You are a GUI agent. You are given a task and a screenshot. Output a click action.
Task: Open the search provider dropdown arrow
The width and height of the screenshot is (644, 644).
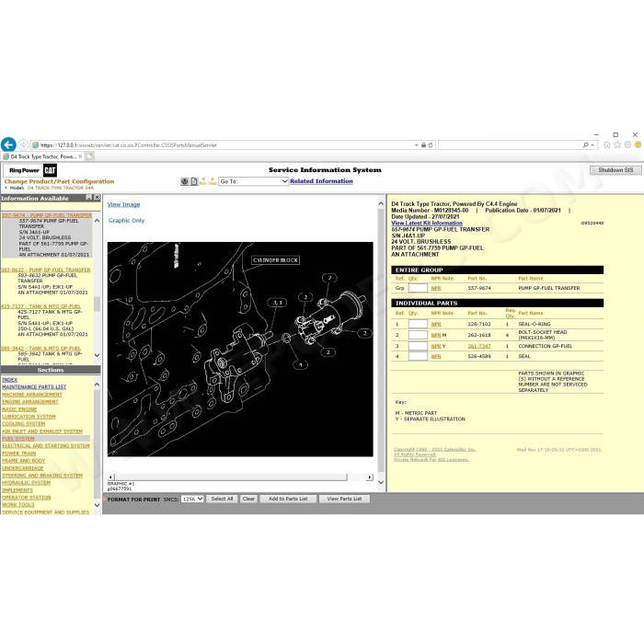point(592,145)
